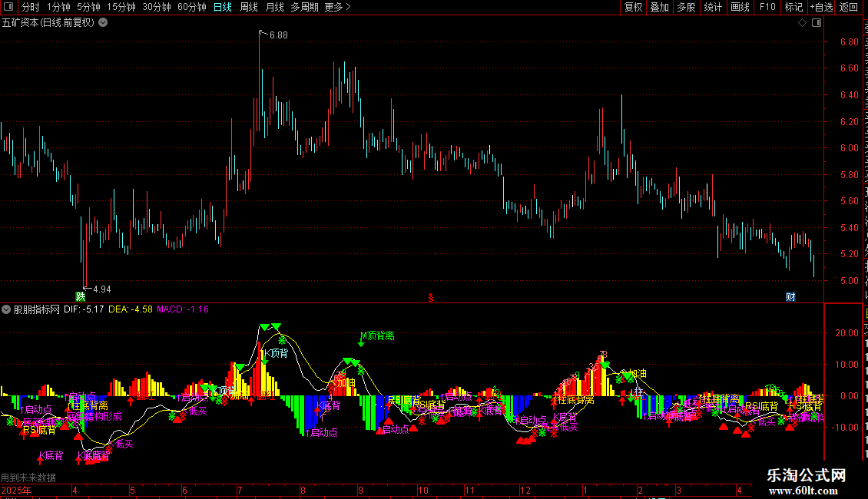This screenshot has width=868, height=499.
Task: Click the green 跌 event marker
Action: 80,296
